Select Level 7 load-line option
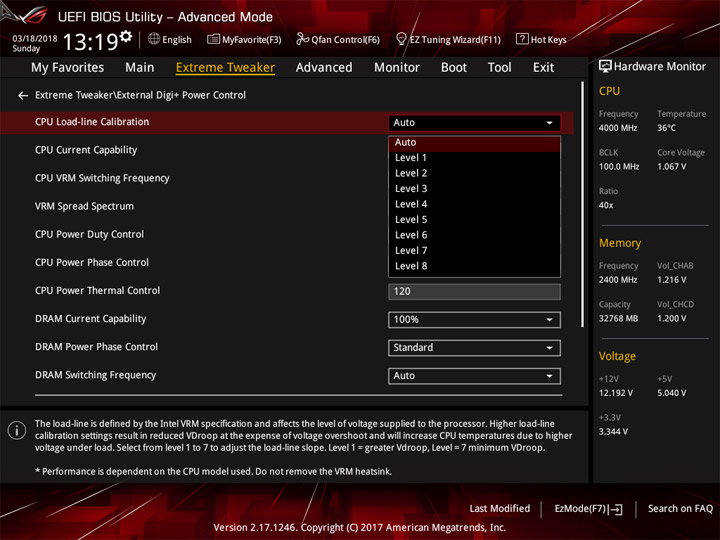 click(x=474, y=251)
